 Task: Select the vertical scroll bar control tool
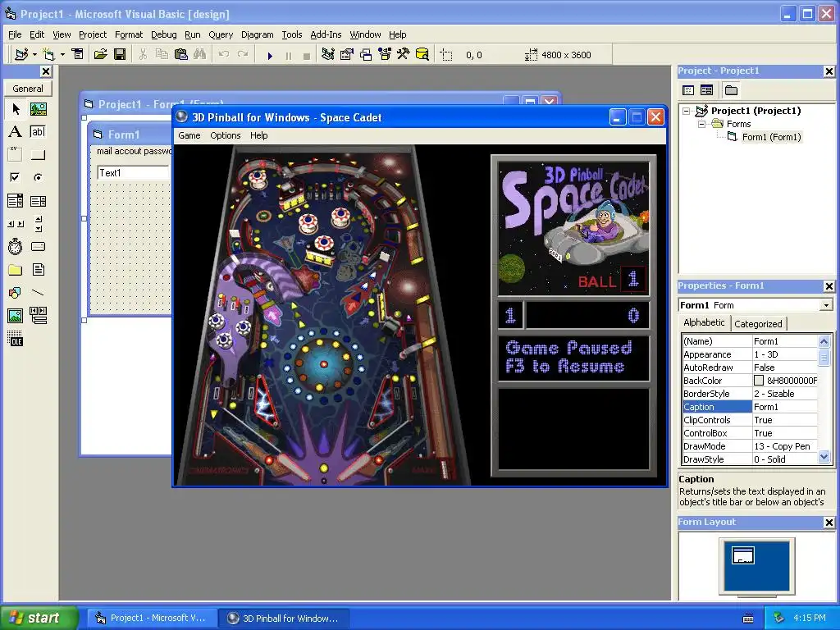[x=38, y=224]
